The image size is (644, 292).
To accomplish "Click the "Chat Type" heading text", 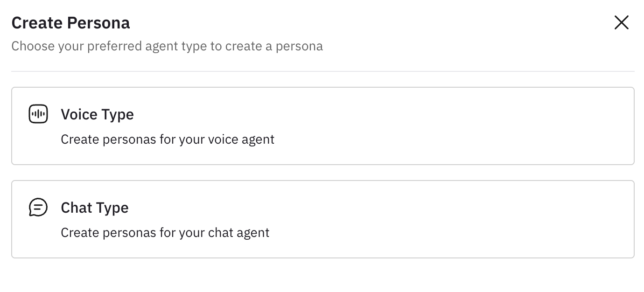I will [x=95, y=208].
